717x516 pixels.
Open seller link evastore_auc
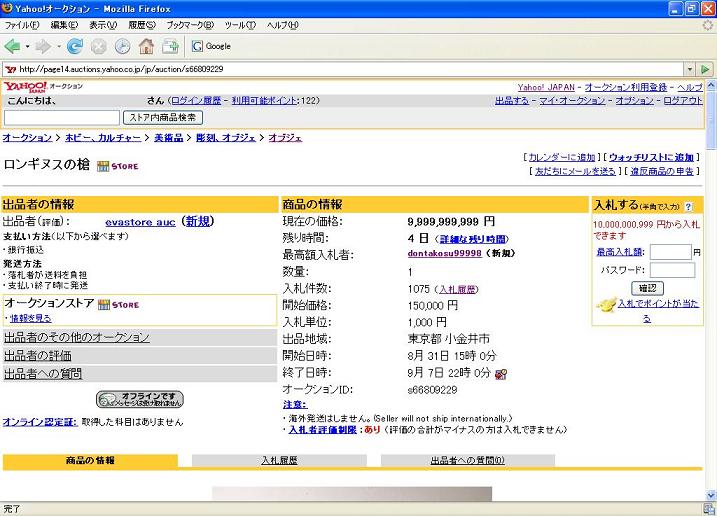[x=140, y=222]
